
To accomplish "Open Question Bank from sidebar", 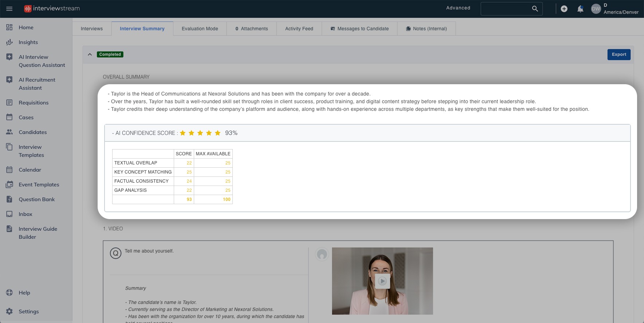I will (x=37, y=199).
